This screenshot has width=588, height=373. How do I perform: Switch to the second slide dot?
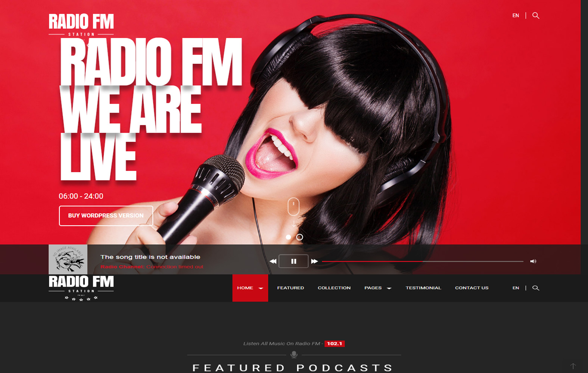[x=299, y=237]
